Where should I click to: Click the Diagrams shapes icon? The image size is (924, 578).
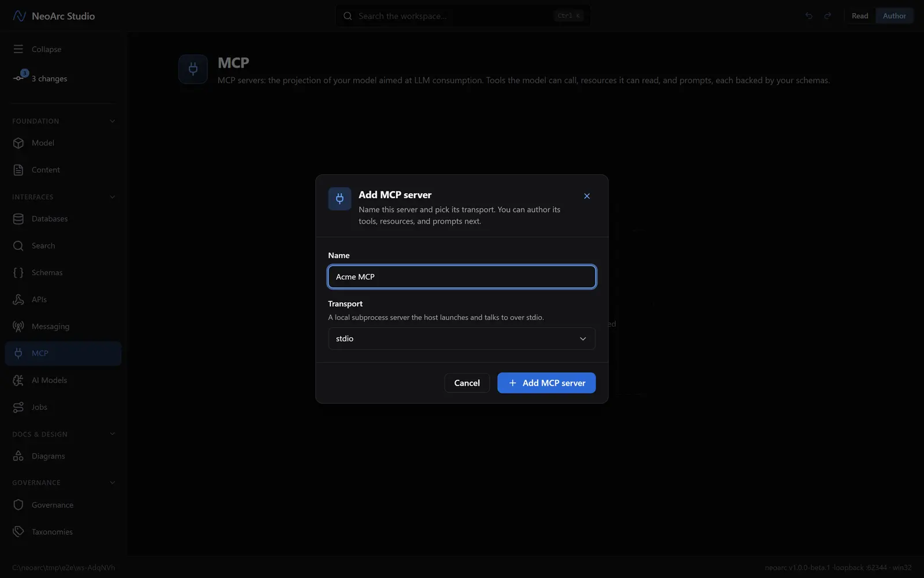tap(18, 456)
